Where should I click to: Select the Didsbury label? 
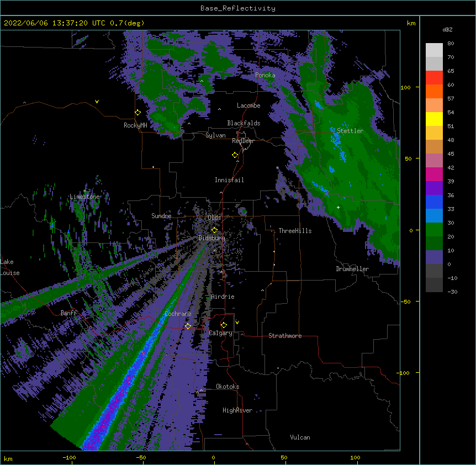[212, 238]
